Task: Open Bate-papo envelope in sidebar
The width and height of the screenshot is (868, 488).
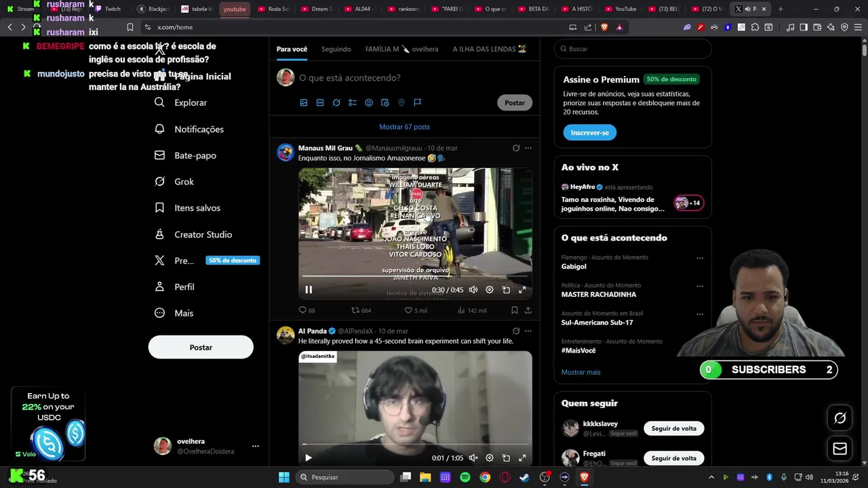Action: click(185, 155)
